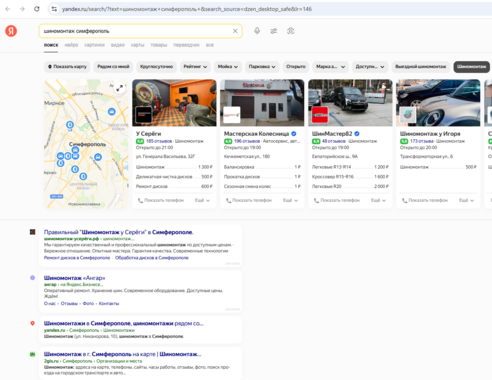Switch to the нейро tab
The image size is (492, 380).
click(71, 45)
